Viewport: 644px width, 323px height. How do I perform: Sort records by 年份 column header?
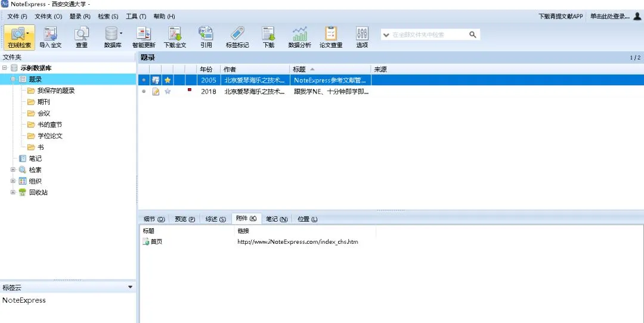pyautogui.click(x=209, y=69)
